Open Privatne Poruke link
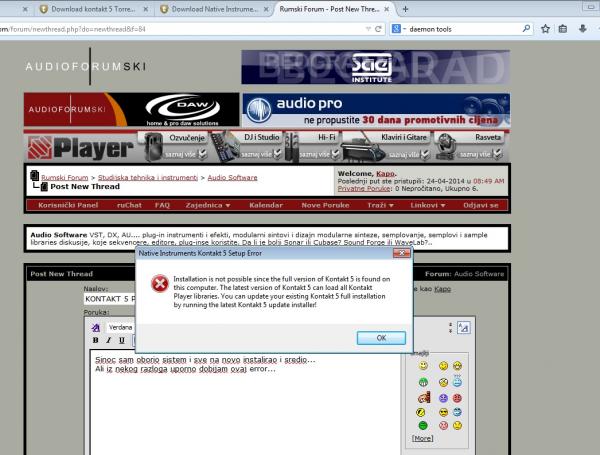The height and width of the screenshot is (455, 600). pyautogui.click(x=364, y=188)
